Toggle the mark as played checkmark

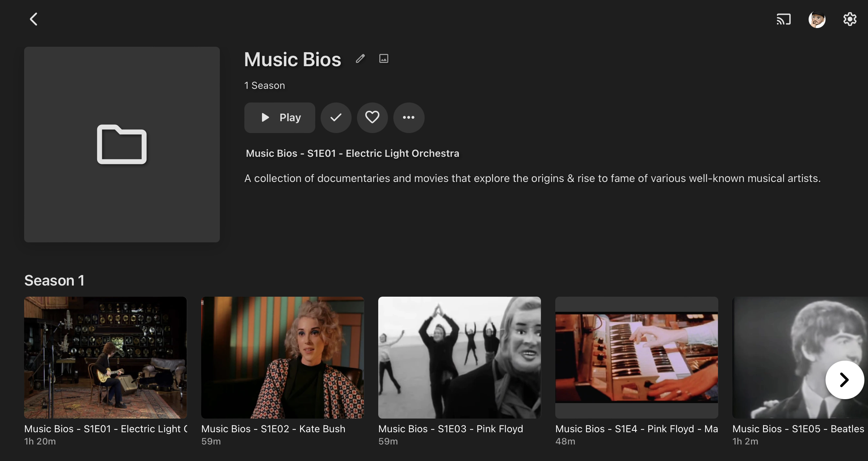point(336,118)
